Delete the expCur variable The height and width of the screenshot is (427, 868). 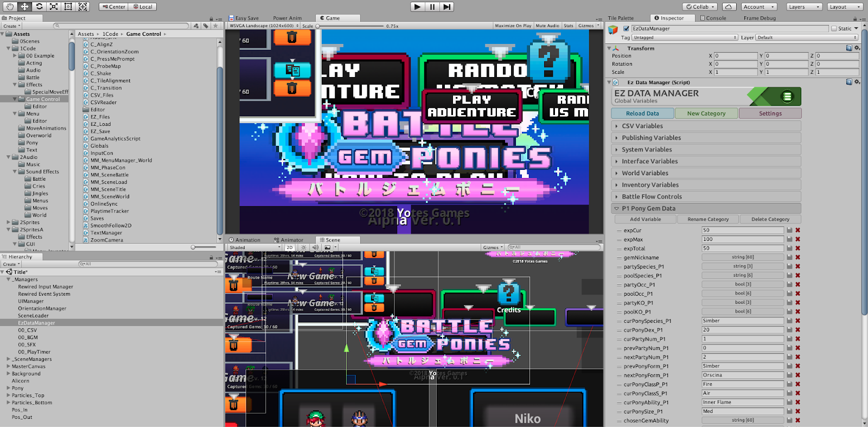click(x=798, y=230)
